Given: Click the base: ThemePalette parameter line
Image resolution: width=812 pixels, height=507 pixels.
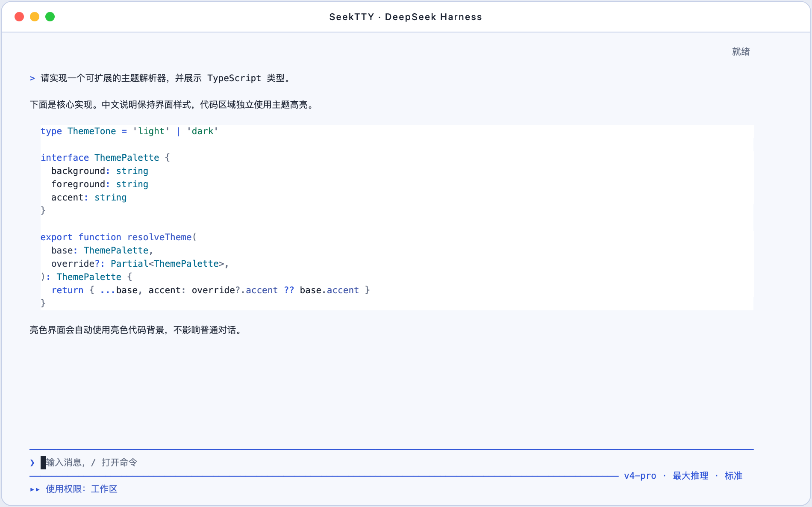Looking at the screenshot, I should click(x=102, y=251).
